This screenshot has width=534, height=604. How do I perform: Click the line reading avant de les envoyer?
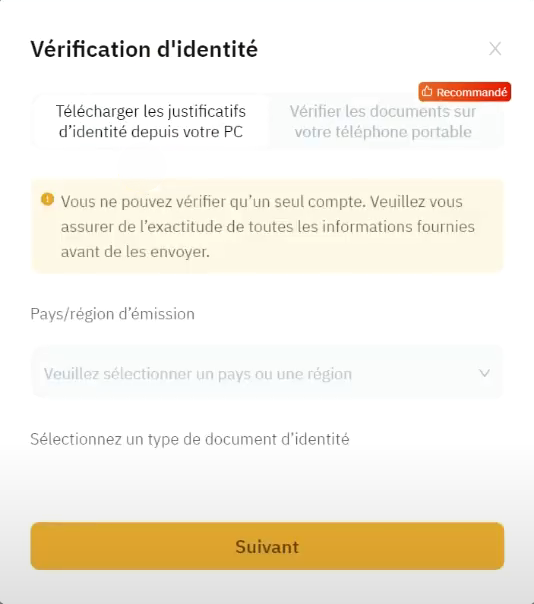135,252
